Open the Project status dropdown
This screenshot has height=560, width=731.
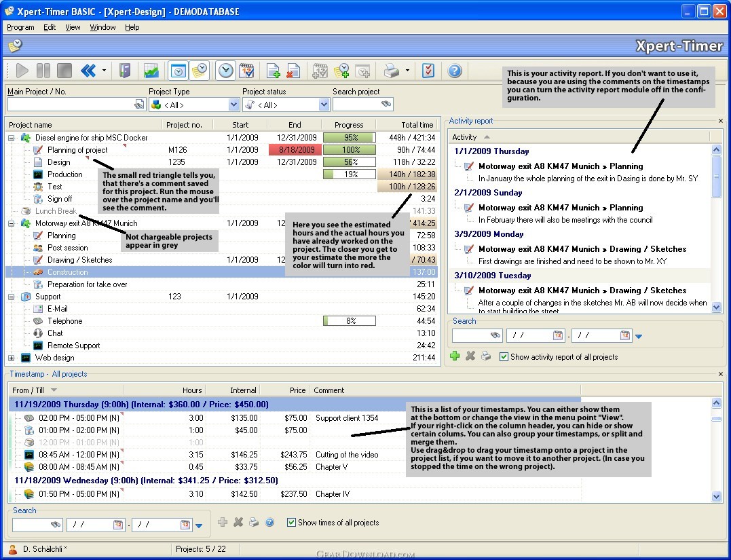(324, 105)
